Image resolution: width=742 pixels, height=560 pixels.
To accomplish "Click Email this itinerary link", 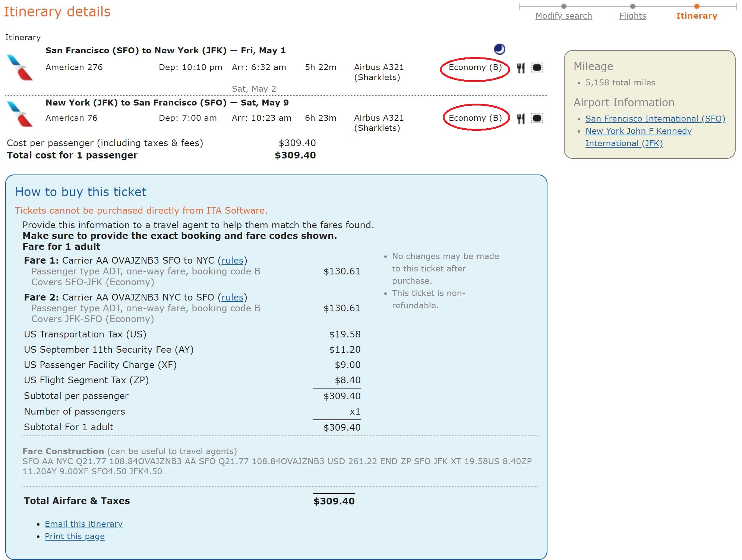I will pyautogui.click(x=83, y=524).
